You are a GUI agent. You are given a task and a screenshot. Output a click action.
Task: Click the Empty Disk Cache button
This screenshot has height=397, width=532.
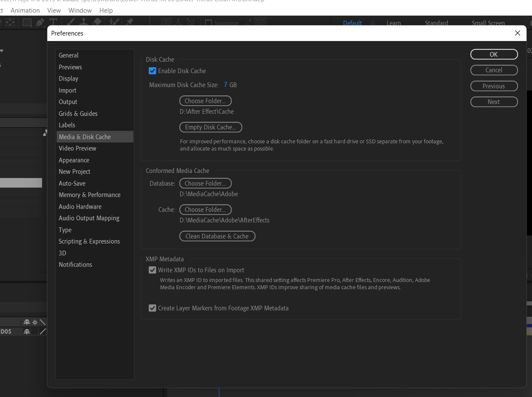pyautogui.click(x=210, y=127)
